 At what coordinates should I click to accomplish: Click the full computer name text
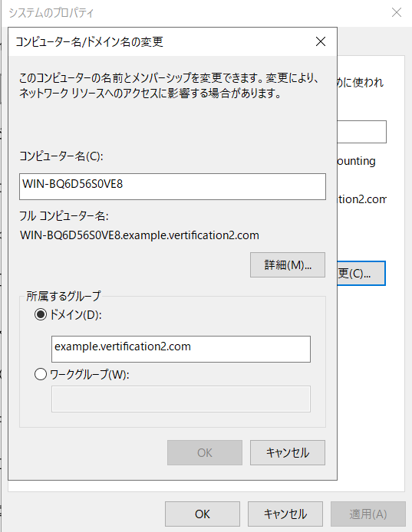coord(140,235)
